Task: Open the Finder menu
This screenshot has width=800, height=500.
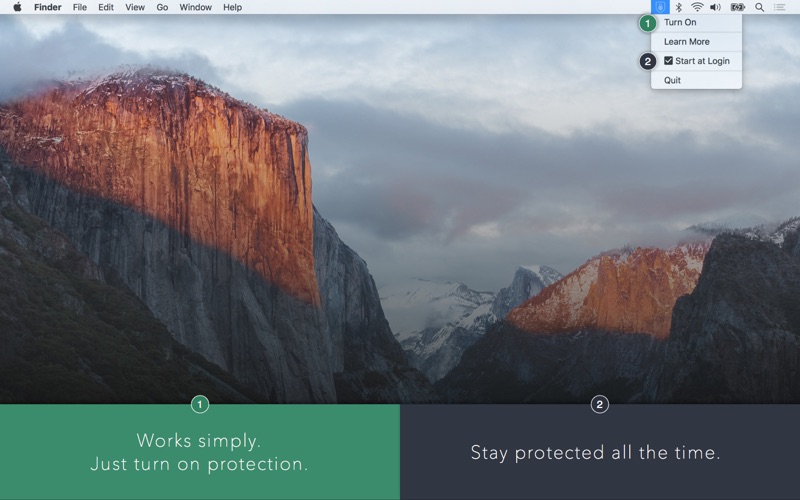Action: click(x=47, y=7)
